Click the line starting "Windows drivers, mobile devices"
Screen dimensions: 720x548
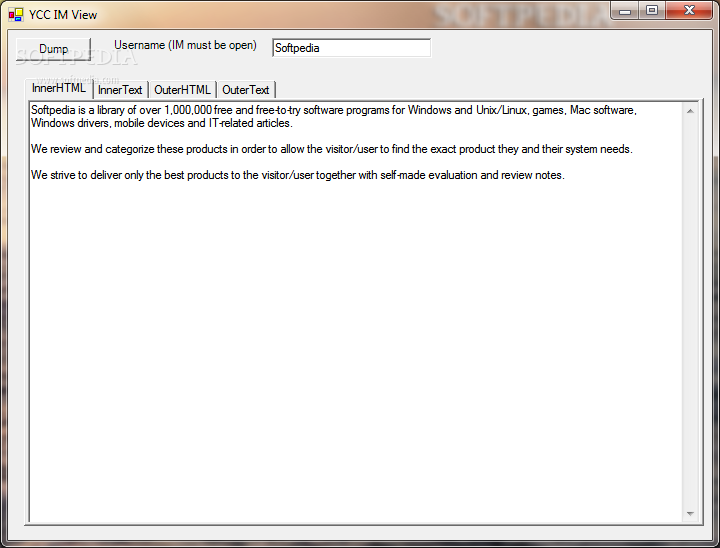162,123
